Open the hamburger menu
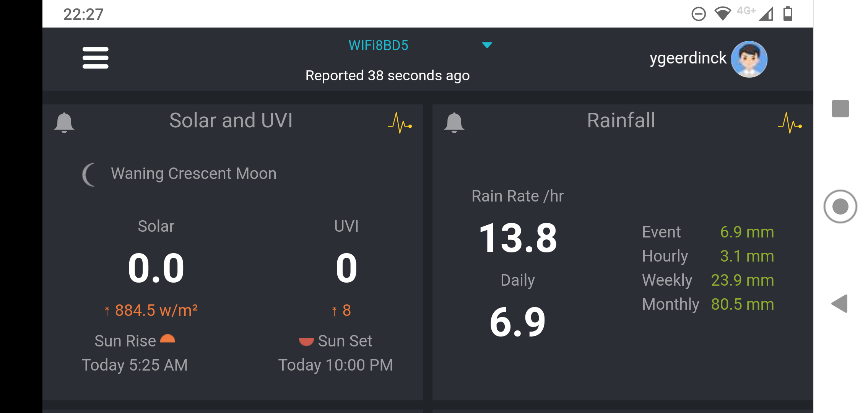 pos(95,58)
